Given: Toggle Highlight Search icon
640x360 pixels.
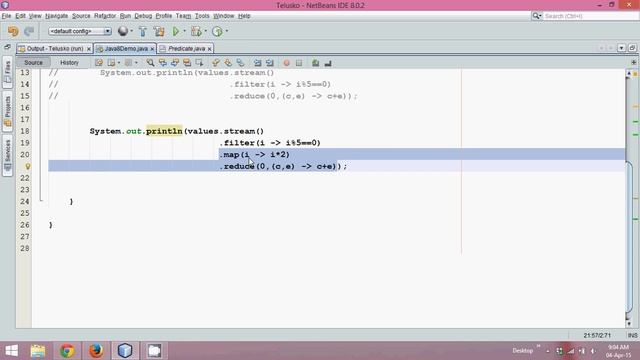Looking at the screenshot, I should coord(187,63).
